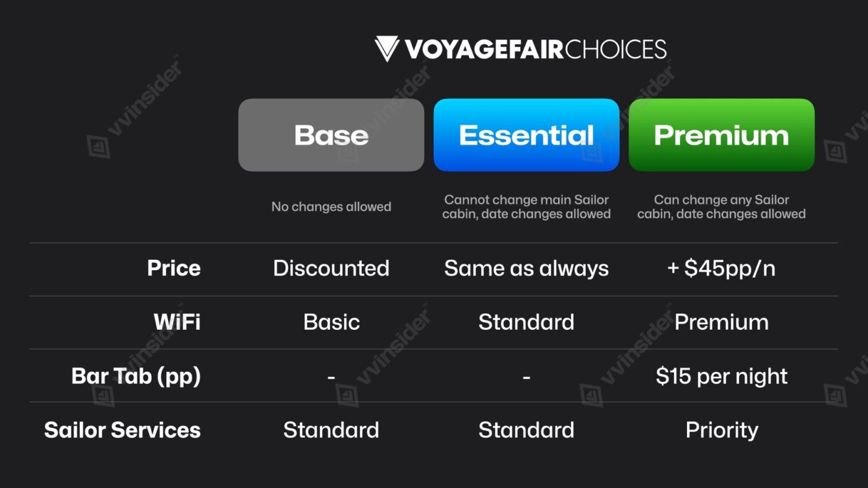The height and width of the screenshot is (488, 868).
Task: Click the WiFi row label
Action: tap(177, 322)
